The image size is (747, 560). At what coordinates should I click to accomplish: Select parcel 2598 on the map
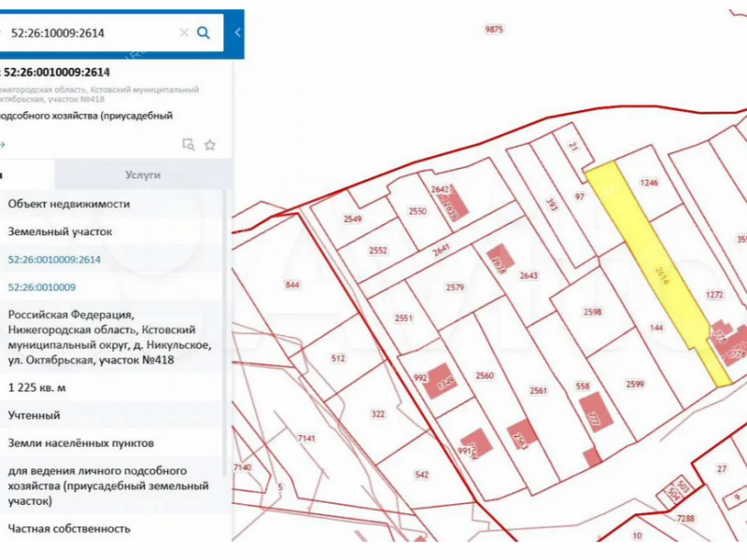593,313
